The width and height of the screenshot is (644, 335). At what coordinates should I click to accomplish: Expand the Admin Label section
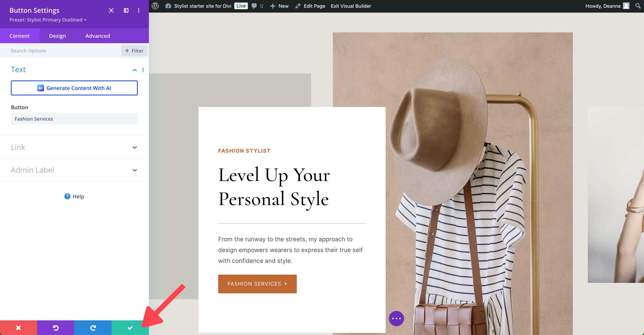point(74,170)
